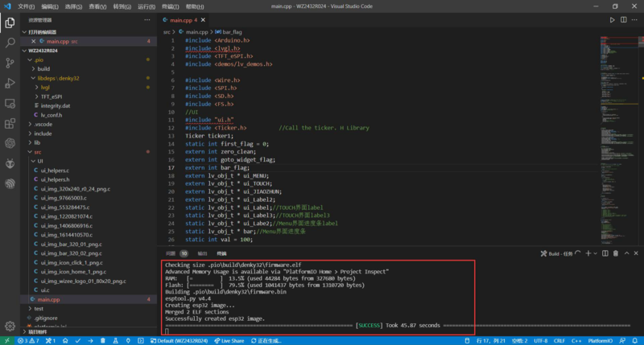Click the feedback icon in status bar
Image resolution: width=644 pixels, height=345 pixels.
pos(623,341)
